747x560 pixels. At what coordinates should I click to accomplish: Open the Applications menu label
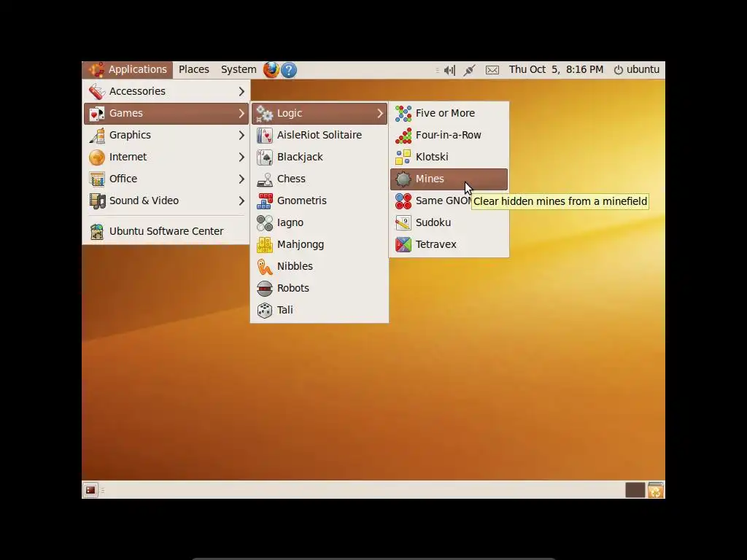pyautogui.click(x=138, y=69)
